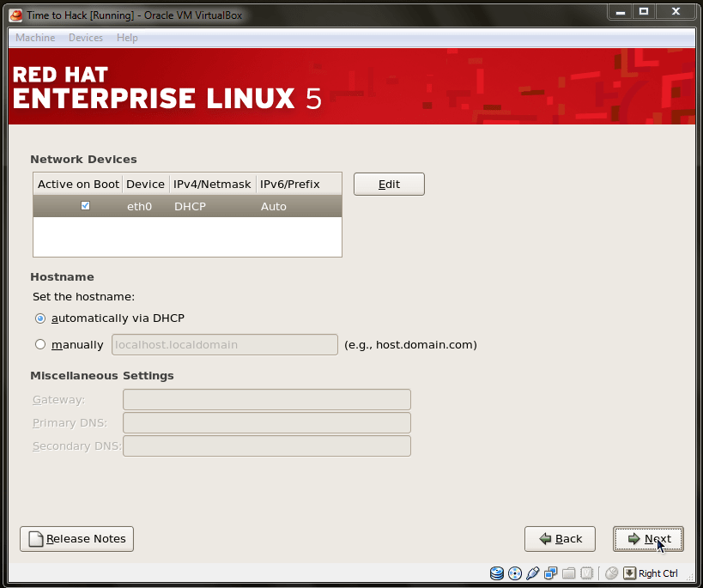The width and height of the screenshot is (703, 588).
Task: Select the manually hostname radio option
Action: [40, 344]
